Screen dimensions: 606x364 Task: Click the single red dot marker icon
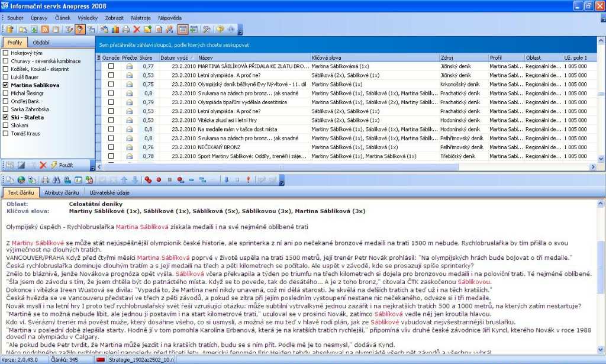(159, 180)
